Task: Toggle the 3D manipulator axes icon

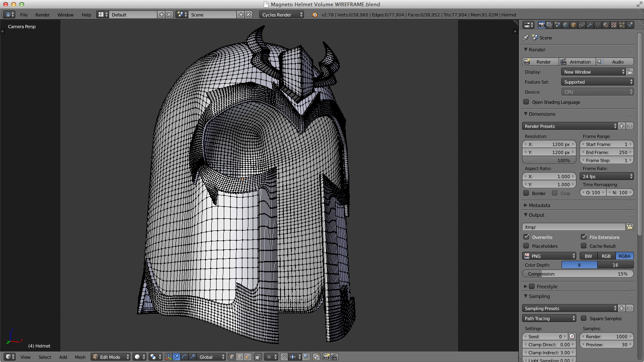Action: tap(168, 357)
